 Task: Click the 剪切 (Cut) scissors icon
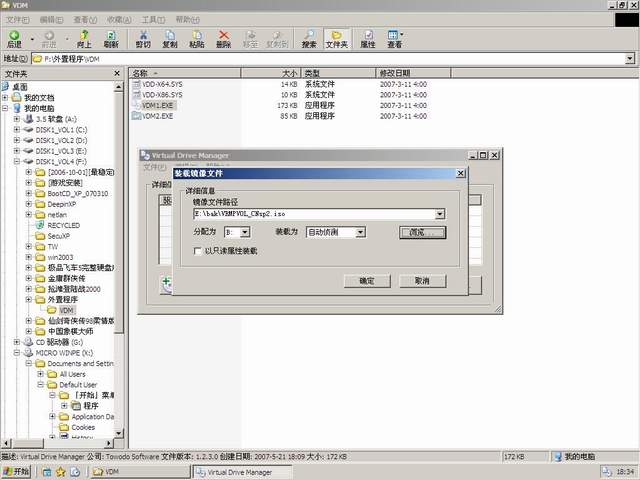coord(143,39)
